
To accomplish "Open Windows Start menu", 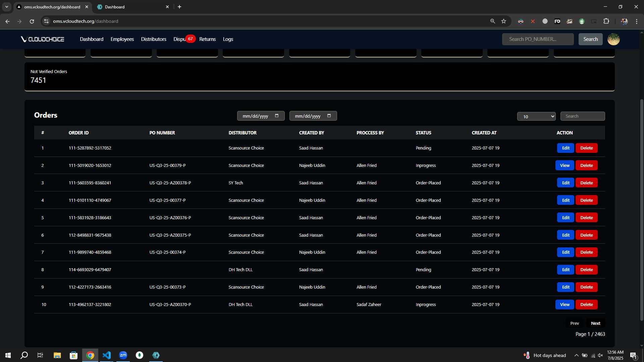I will pos(8,355).
